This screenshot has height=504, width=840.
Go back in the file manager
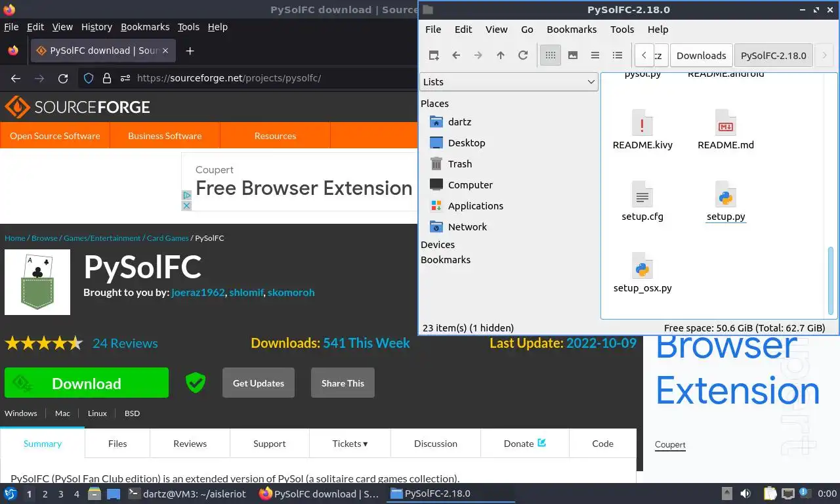(456, 55)
